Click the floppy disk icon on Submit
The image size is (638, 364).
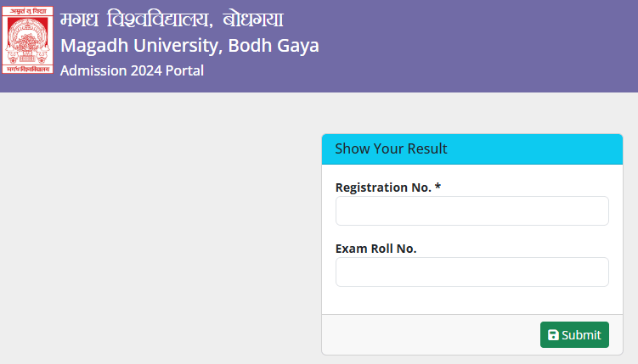click(553, 335)
